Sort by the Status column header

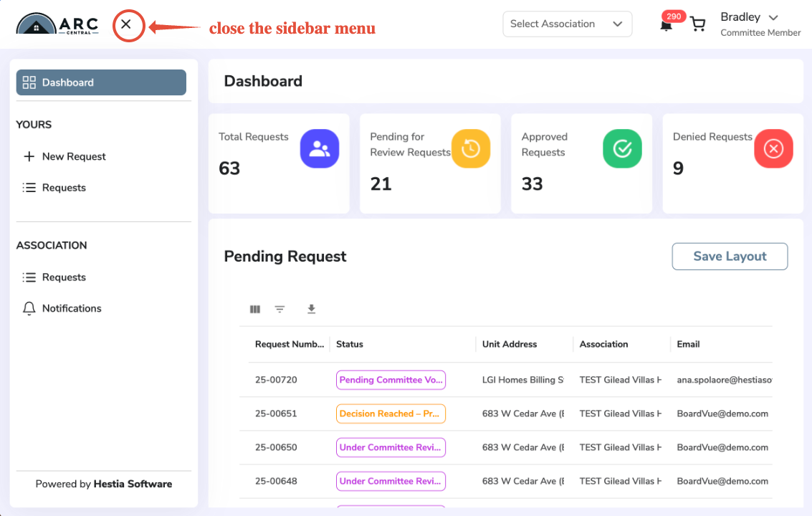click(350, 344)
